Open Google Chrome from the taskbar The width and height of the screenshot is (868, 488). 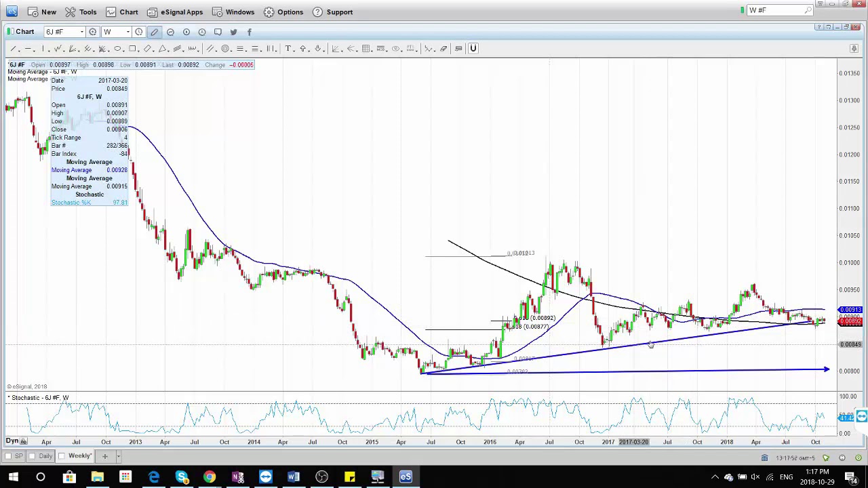click(210, 477)
